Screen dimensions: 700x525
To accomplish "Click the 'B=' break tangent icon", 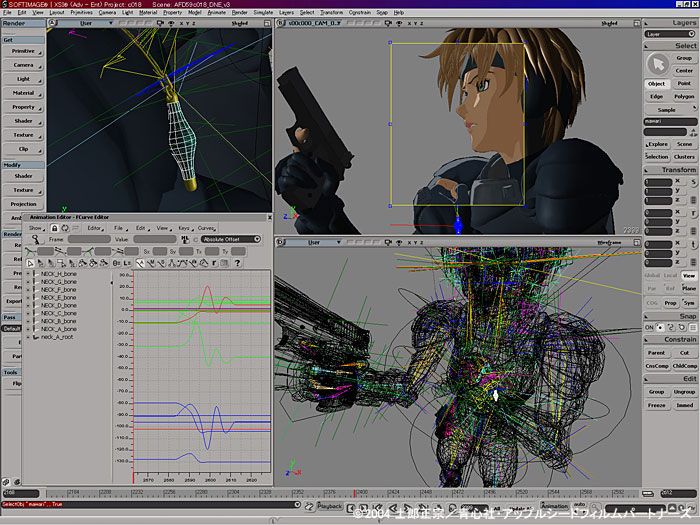I will coord(116,263).
